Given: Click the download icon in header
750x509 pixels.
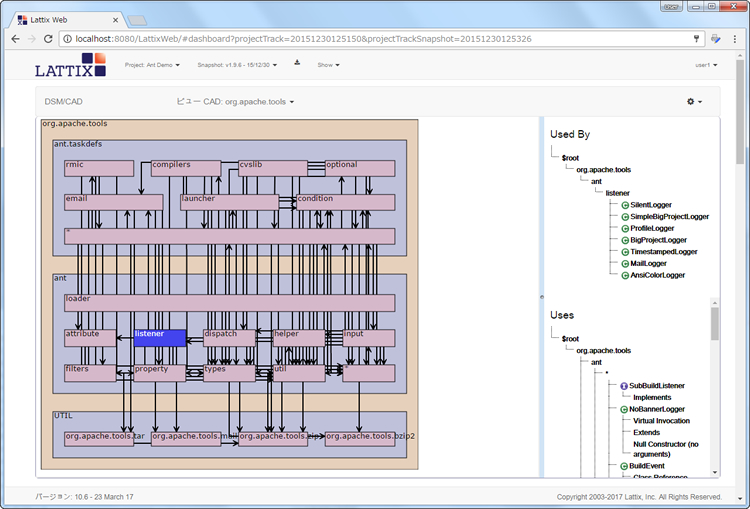Looking at the screenshot, I should pos(297,63).
